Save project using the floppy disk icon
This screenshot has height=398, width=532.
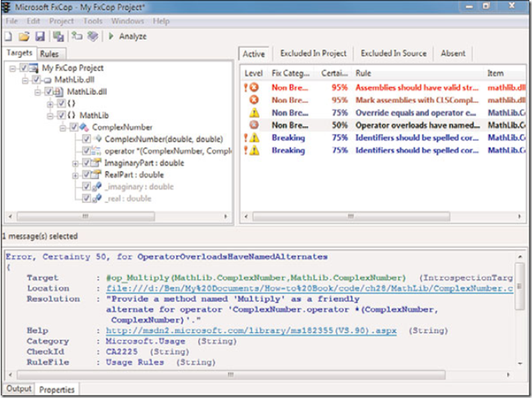40,36
